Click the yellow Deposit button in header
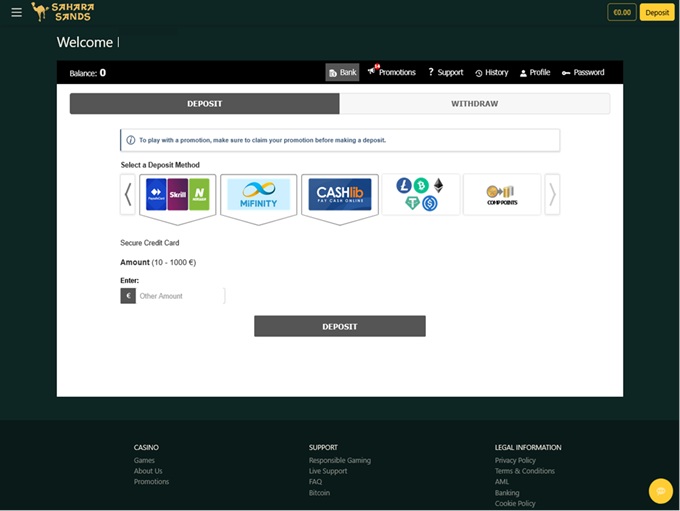The width and height of the screenshot is (680, 511). (657, 13)
